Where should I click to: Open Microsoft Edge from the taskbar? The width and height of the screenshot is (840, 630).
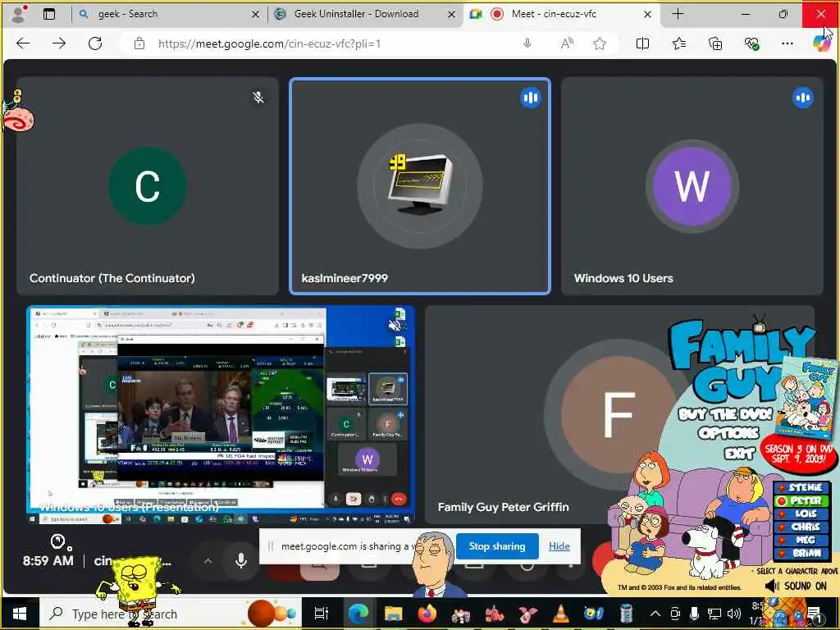(x=358, y=614)
